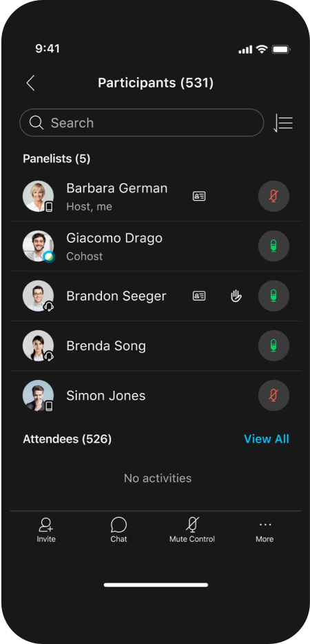Tap View All attendees link

(267, 439)
